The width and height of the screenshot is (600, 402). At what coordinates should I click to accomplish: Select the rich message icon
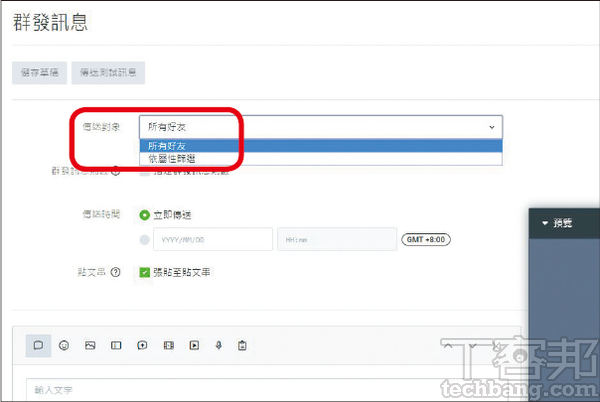[142, 345]
